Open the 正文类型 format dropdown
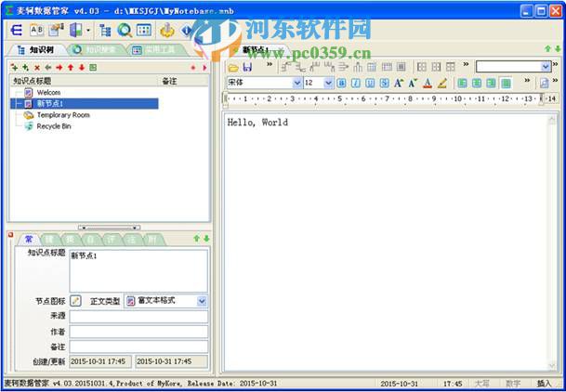Screen dimensions: 566x392 coord(202,301)
